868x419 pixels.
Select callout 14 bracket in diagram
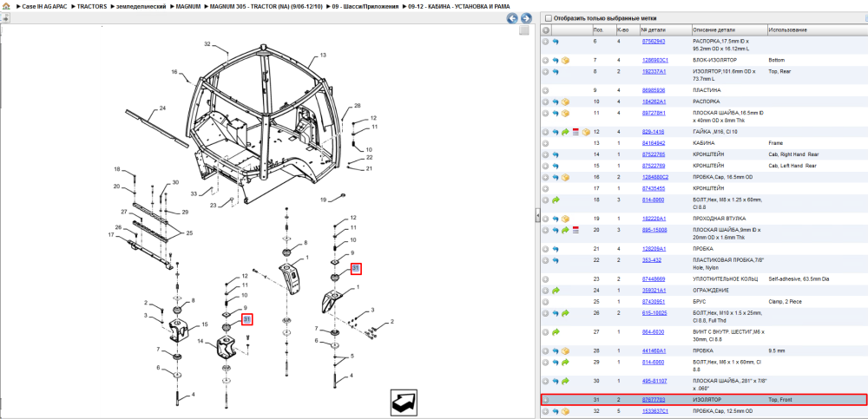201,342
